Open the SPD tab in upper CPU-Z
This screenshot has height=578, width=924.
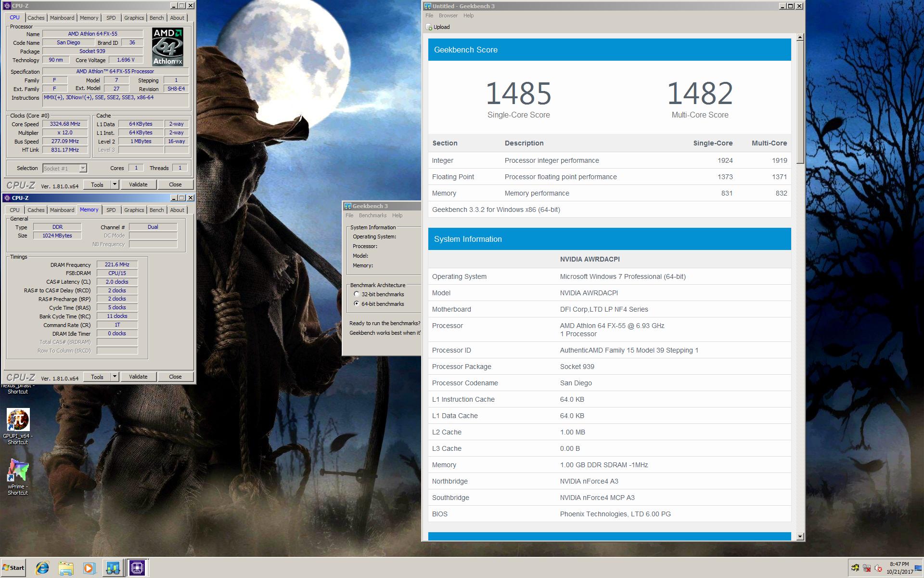point(111,18)
